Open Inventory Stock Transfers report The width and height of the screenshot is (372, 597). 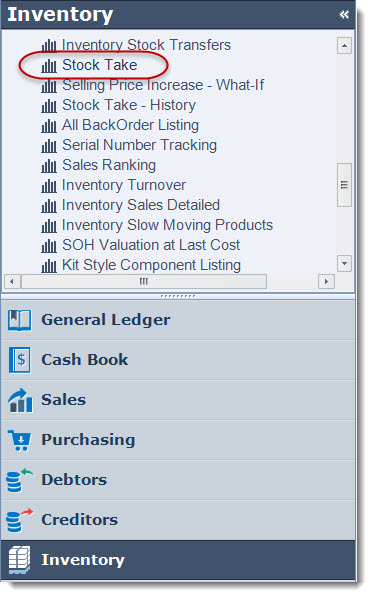click(146, 45)
